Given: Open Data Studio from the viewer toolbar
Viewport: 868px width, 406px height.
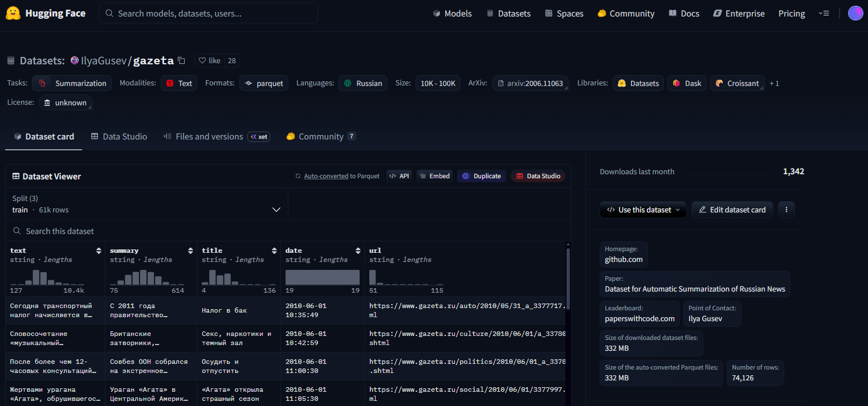Looking at the screenshot, I should [x=537, y=177].
